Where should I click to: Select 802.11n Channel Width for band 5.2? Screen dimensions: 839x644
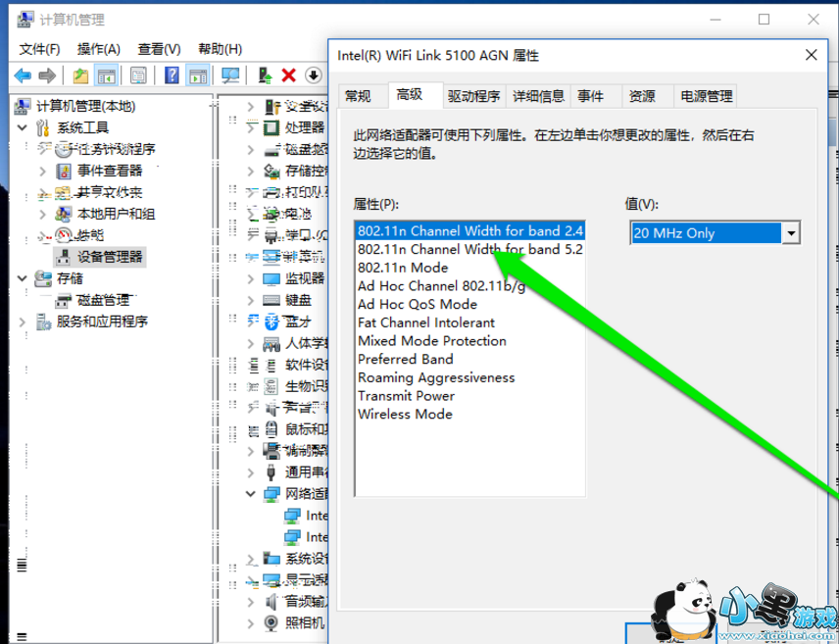coord(469,249)
